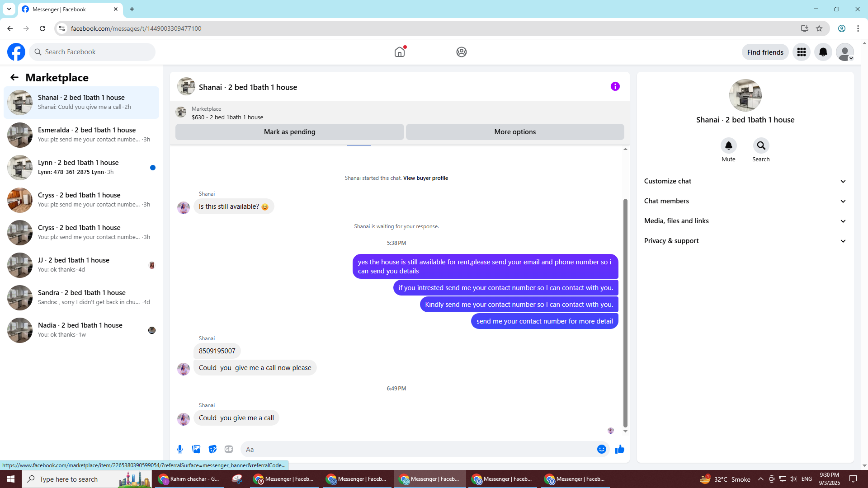Expand Privacy & support section

tap(745, 241)
